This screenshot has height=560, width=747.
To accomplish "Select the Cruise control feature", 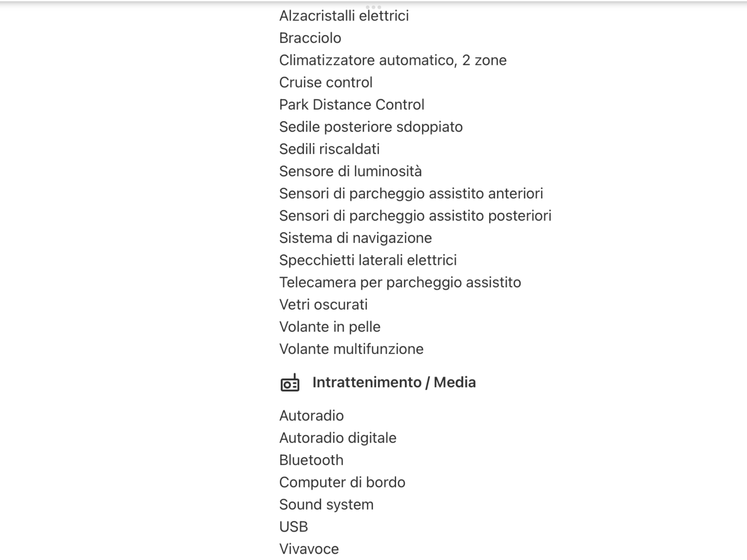I will tap(326, 82).
